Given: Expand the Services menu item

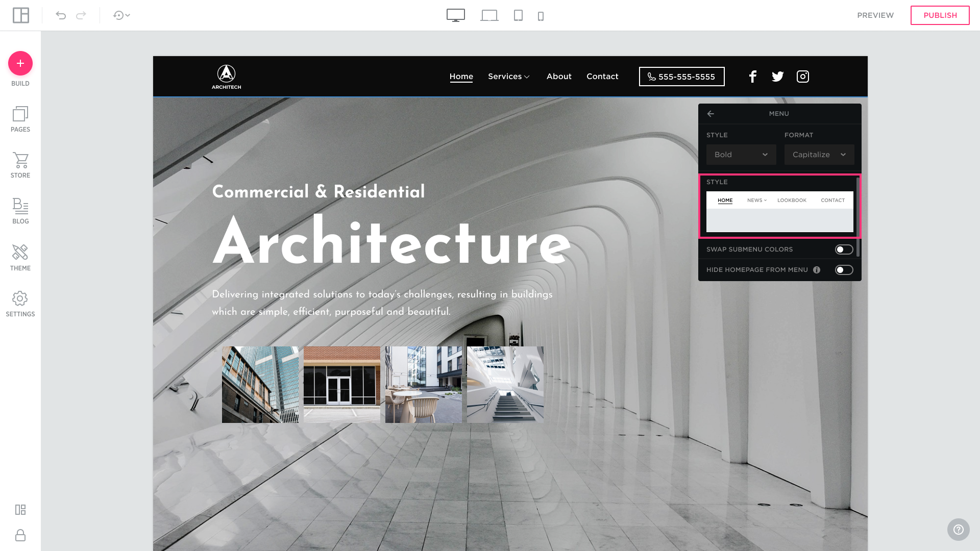Looking at the screenshot, I should coord(509,77).
